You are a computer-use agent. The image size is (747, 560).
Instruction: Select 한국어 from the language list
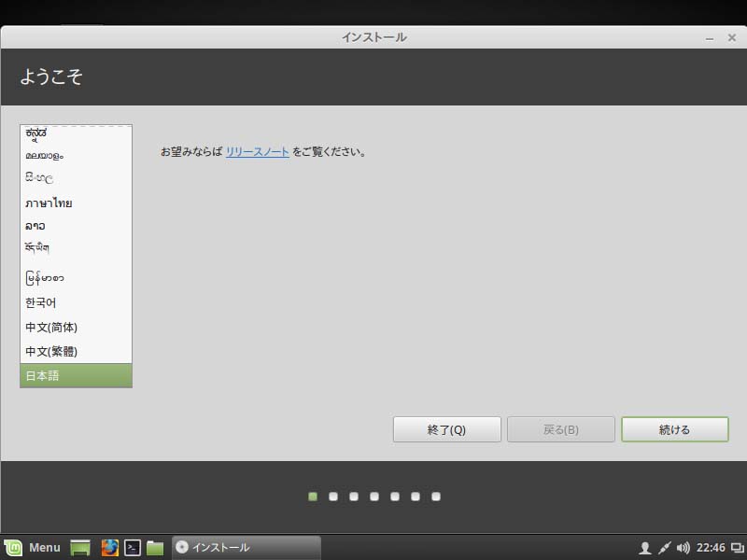44,302
